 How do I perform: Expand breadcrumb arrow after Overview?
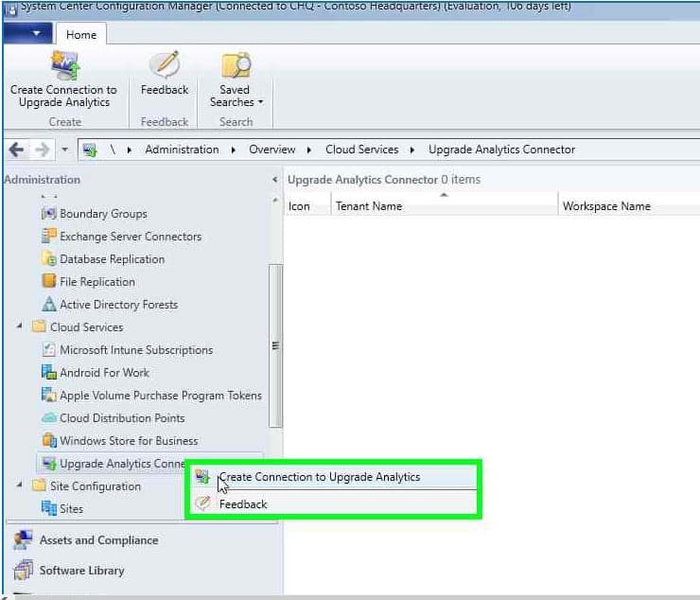[309, 150]
